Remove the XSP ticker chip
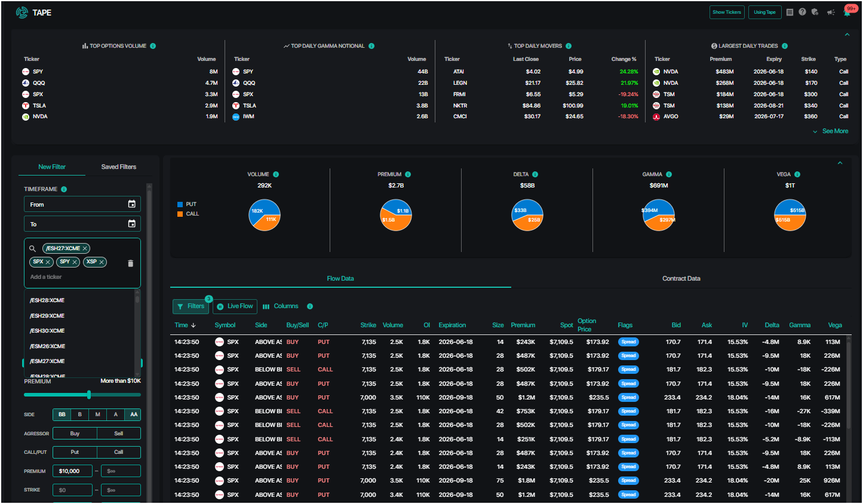Viewport: 863px width, 504px height. click(102, 262)
